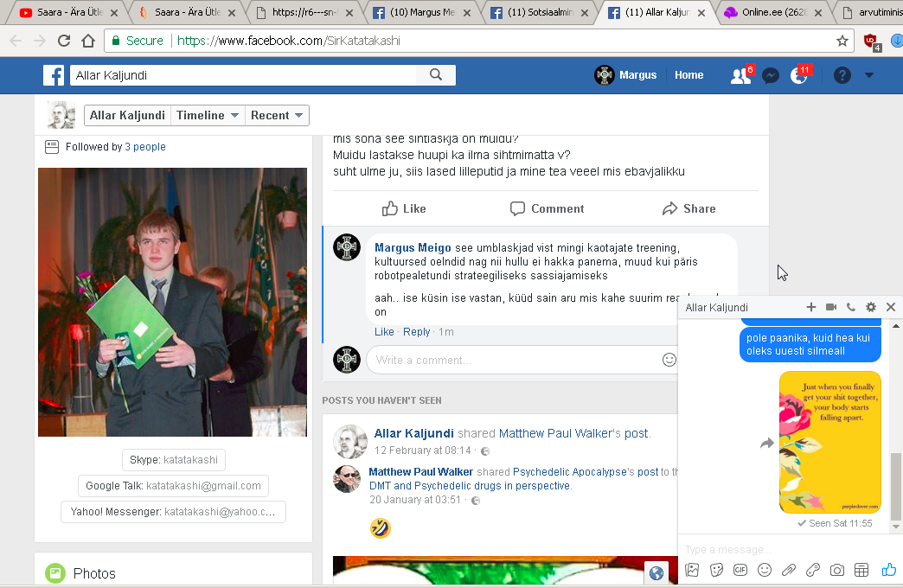Choose an emoji in chat toolbar
Image resolution: width=903 pixels, height=588 pixels.
765,570
